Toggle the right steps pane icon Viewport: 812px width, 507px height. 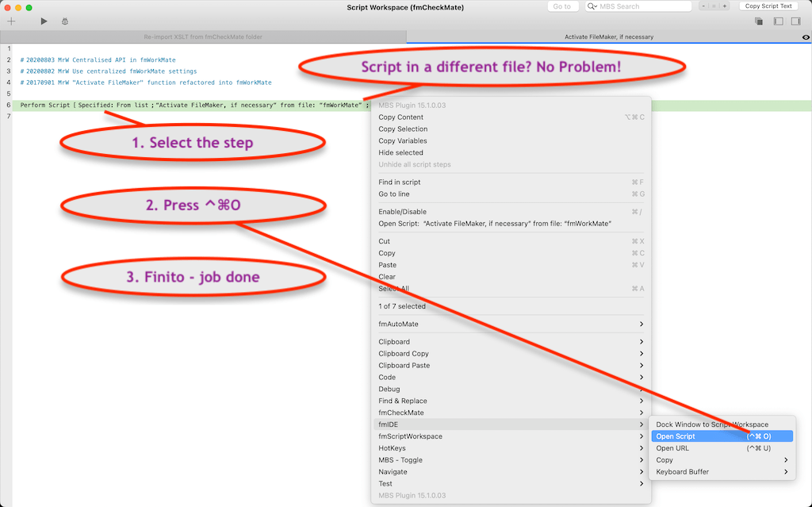click(796, 21)
